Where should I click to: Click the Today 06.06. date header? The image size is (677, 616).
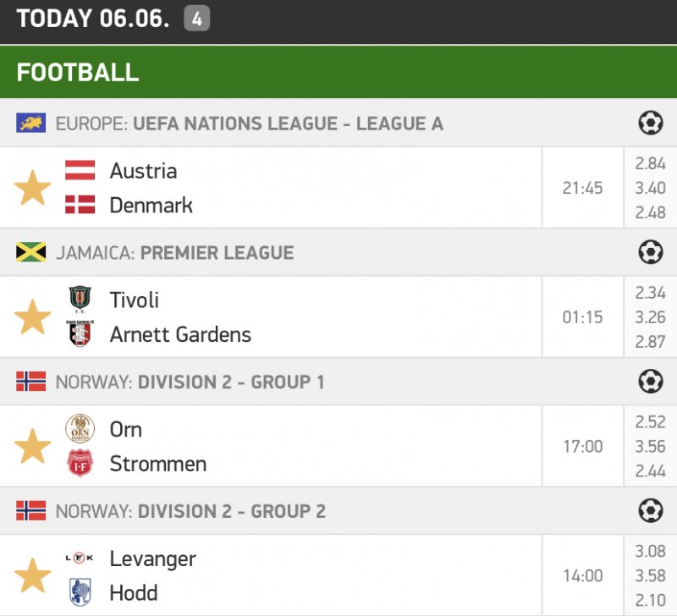click(x=93, y=19)
